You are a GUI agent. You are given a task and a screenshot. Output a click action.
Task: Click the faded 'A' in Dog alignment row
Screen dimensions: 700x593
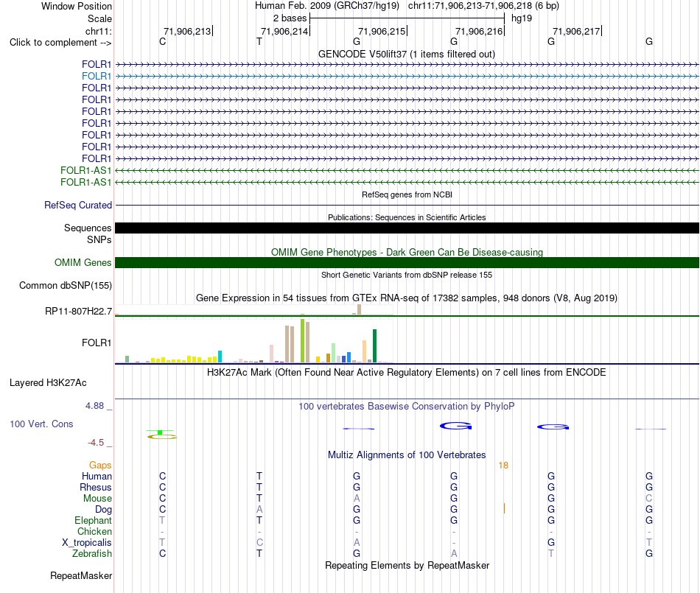tap(259, 509)
